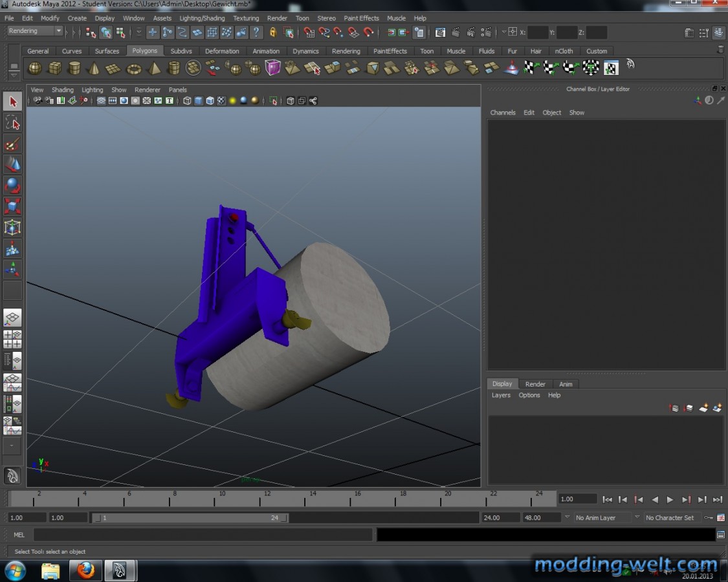Pick the Paint Selection tool
The image size is (728, 582).
tap(12, 144)
